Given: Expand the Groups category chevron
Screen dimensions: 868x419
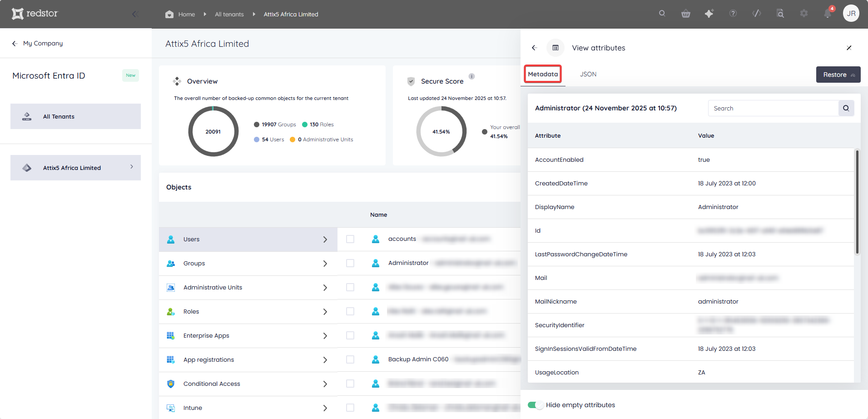Looking at the screenshot, I should (x=325, y=264).
